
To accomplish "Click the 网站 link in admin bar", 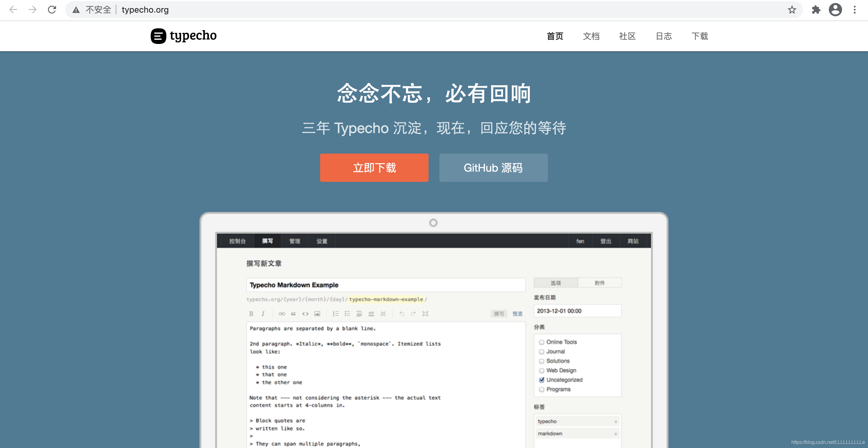I will point(633,241).
